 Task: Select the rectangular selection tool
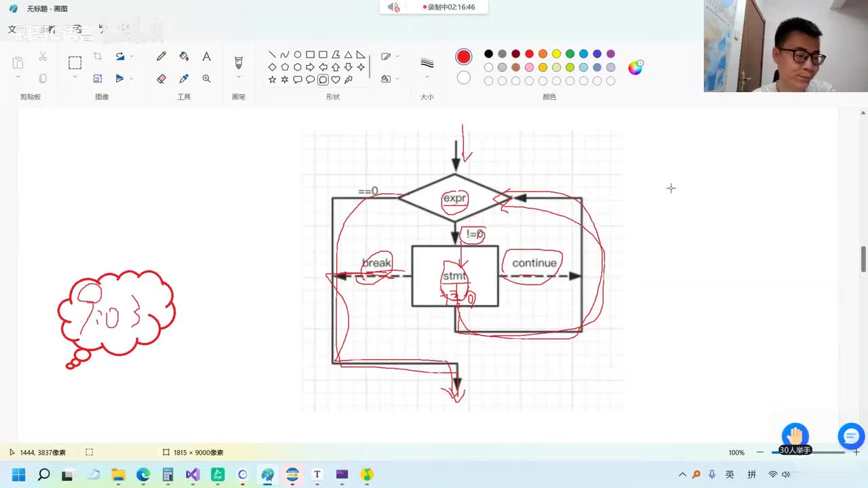tap(75, 63)
